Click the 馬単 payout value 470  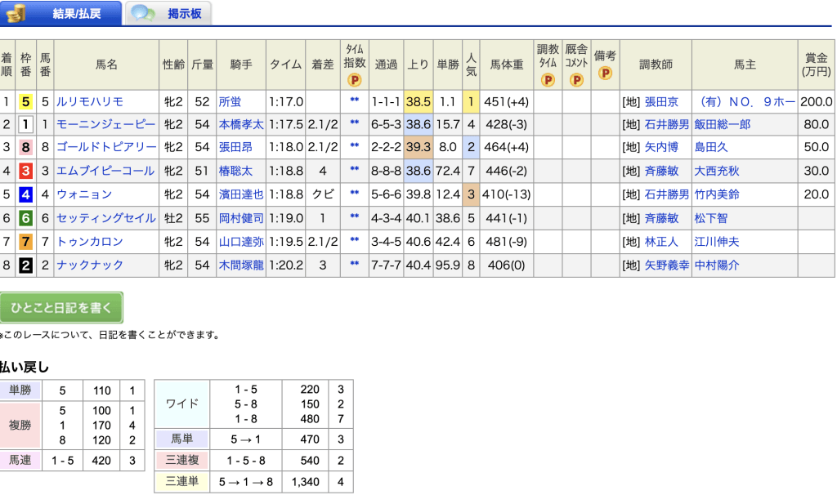pyautogui.click(x=310, y=439)
